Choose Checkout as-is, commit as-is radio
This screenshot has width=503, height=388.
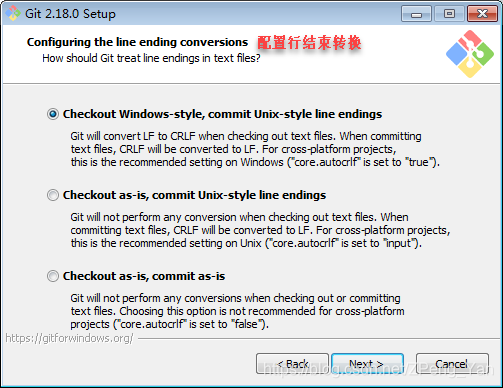click(53, 276)
